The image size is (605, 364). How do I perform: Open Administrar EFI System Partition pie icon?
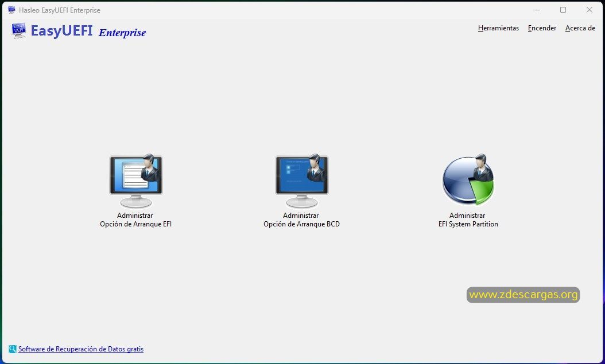[468, 179]
